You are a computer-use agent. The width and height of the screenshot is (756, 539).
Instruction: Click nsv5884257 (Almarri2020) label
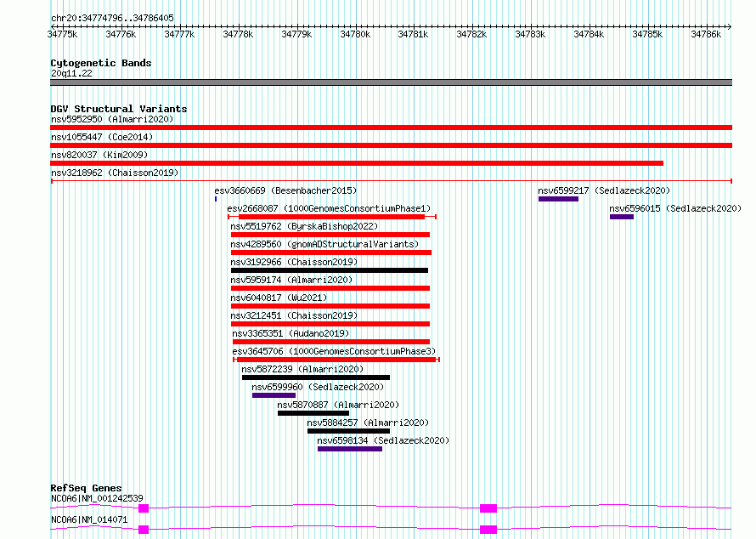click(x=368, y=423)
